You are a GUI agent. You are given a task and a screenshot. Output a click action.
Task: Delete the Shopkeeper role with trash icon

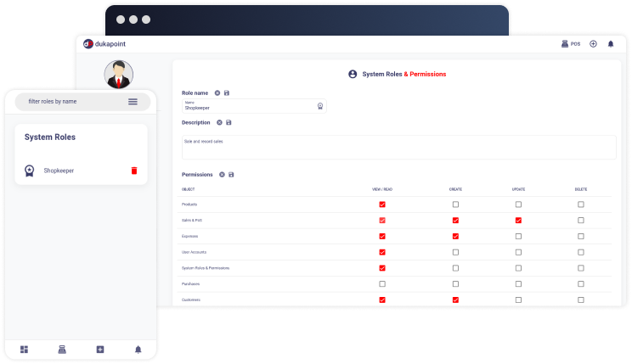(x=134, y=171)
